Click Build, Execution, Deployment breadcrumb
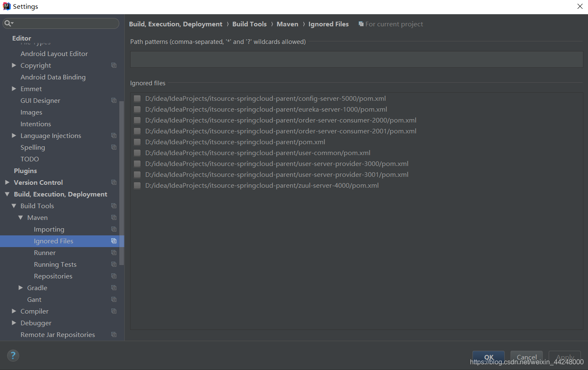 click(176, 24)
